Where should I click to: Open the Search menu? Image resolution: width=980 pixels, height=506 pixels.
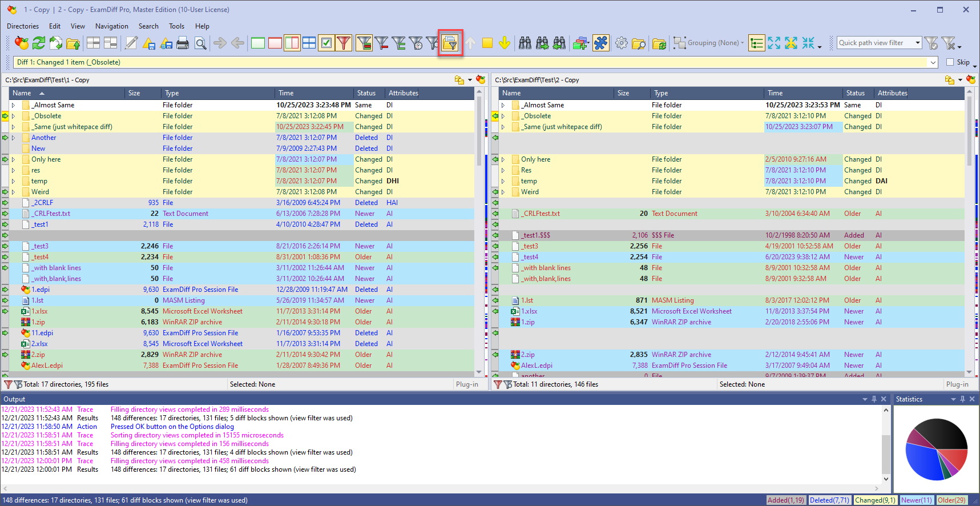coord(148,26)
